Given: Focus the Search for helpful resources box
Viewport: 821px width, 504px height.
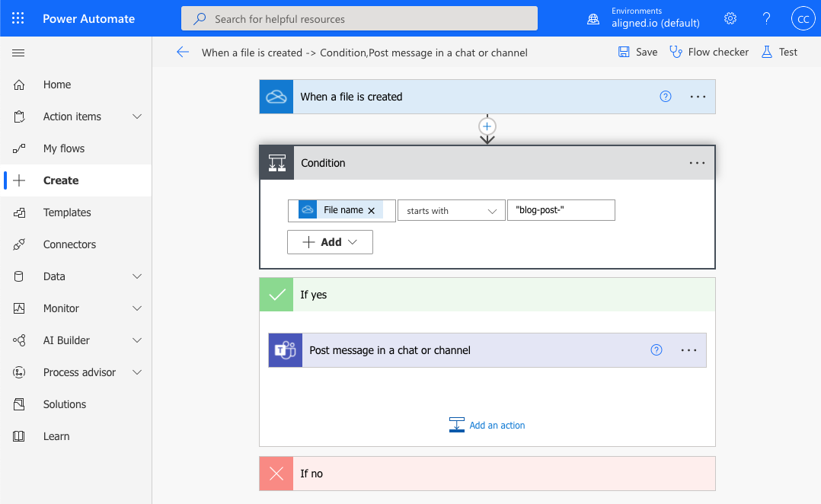Looking at the screenshot, I should point(359,19).
